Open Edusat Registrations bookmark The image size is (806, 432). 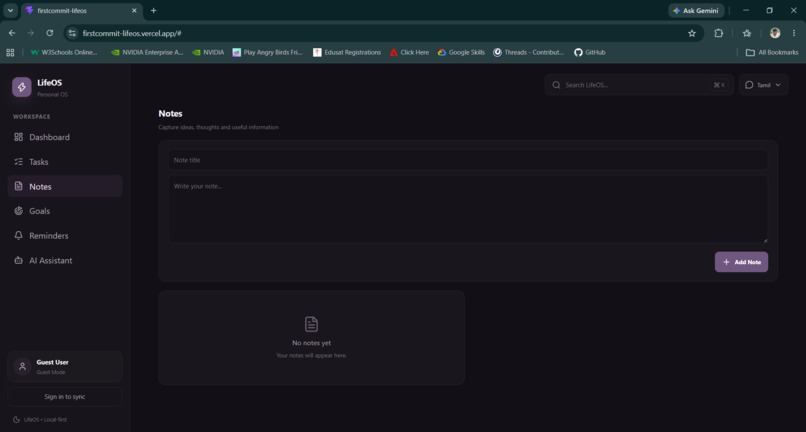347,52
